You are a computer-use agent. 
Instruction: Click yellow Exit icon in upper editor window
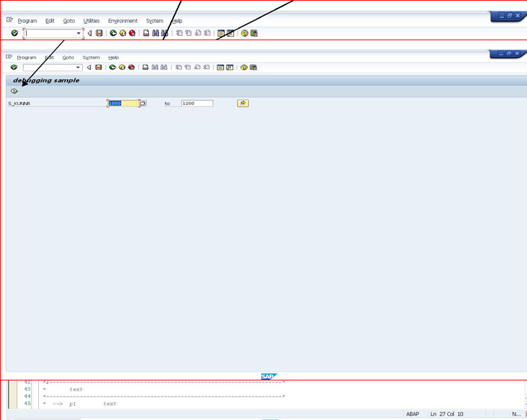point(123,33)
